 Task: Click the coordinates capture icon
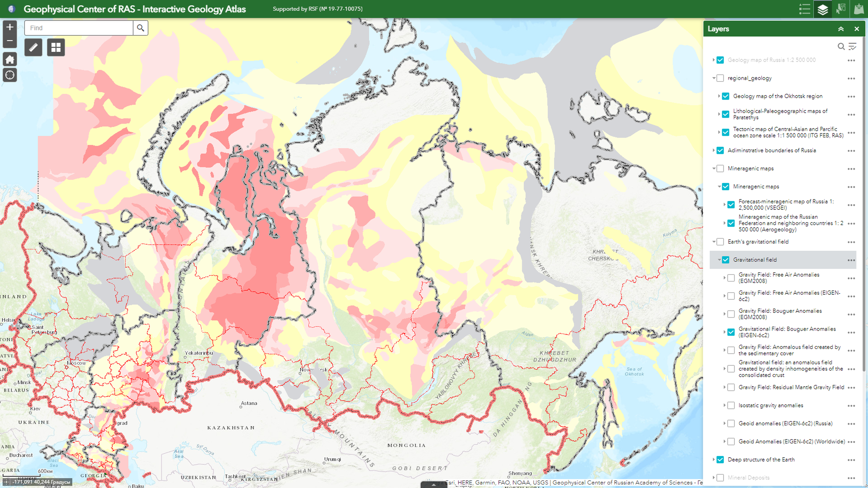tap(6, 482)
